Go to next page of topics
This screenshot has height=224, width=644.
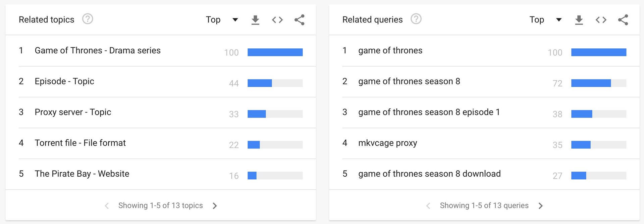[215, 206]
